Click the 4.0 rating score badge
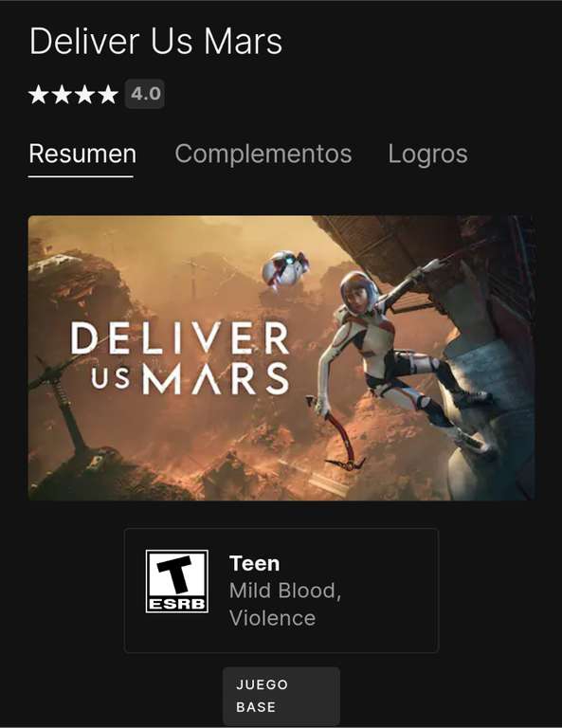562x728 pixels. pyautogui.click(x=144, y=94)
